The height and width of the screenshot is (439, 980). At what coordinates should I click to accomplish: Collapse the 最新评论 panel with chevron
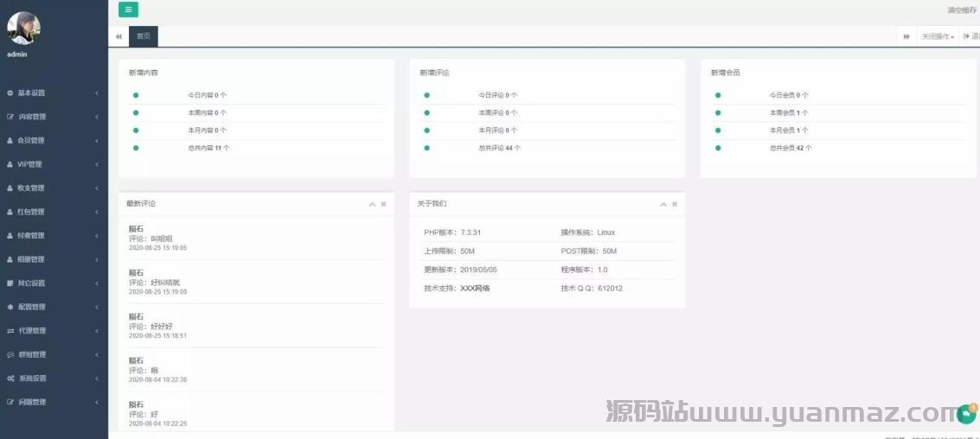(372, 204)
